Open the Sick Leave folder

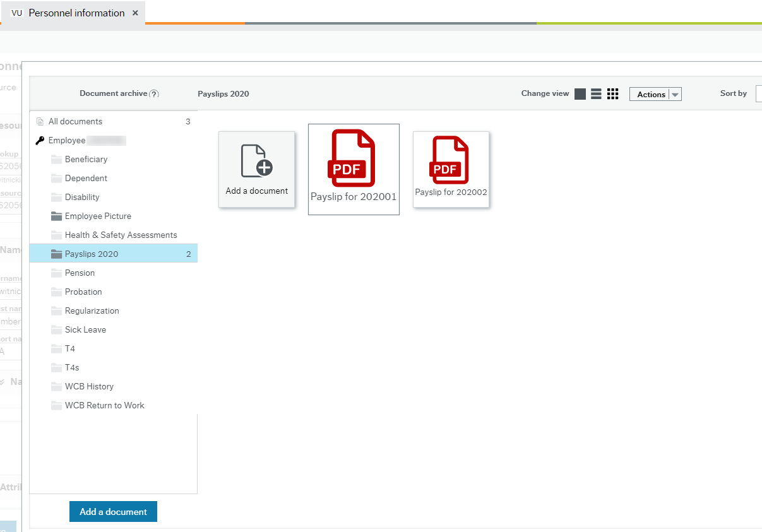point(85,330)
